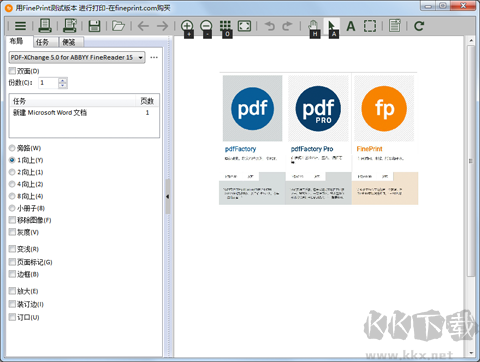Check the 边框(B) border checkbox
The width and height of the screenshot is (480, 362).
coord(12,274)
